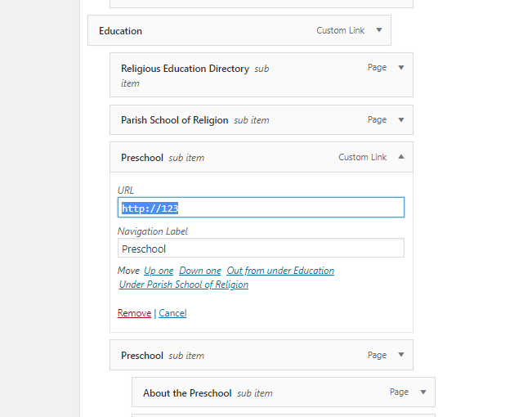Select the About the Preschool item title
The height and width of the screenshot is (417, 532).
click(187, 393)
